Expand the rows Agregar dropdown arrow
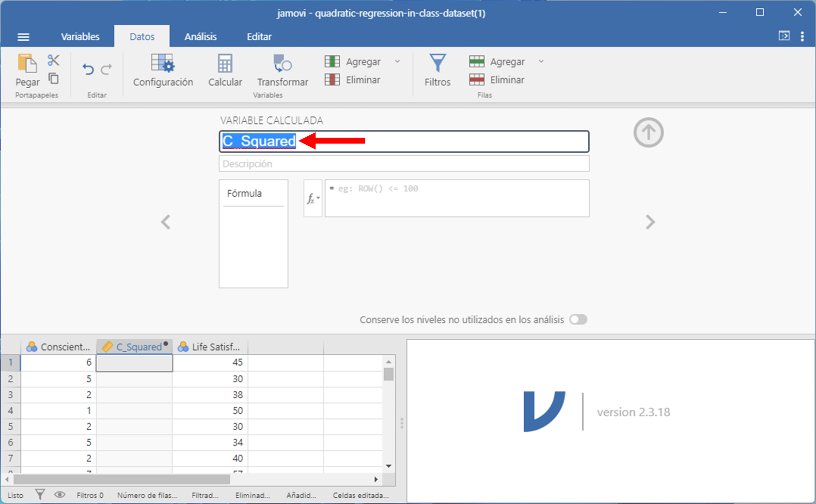The height and width of the screenshot is (504, 816). tap(541, 62)
